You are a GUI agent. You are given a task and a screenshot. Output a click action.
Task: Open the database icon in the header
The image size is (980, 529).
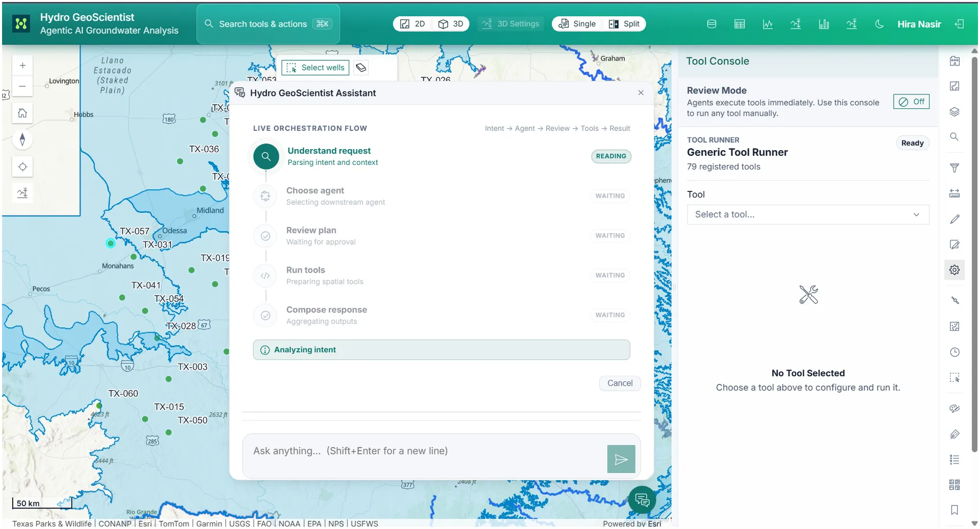(712, 24)
